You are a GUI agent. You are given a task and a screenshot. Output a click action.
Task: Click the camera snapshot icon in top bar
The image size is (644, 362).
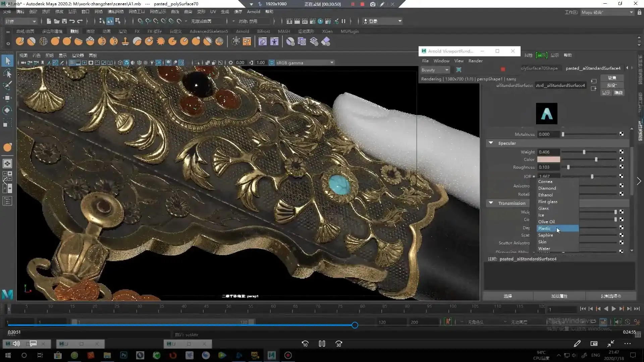(x=373, y=4)
